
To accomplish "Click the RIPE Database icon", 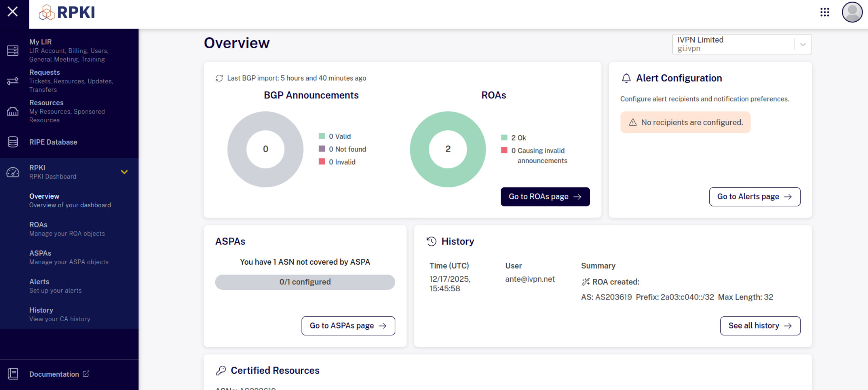I will pos(13,142).
